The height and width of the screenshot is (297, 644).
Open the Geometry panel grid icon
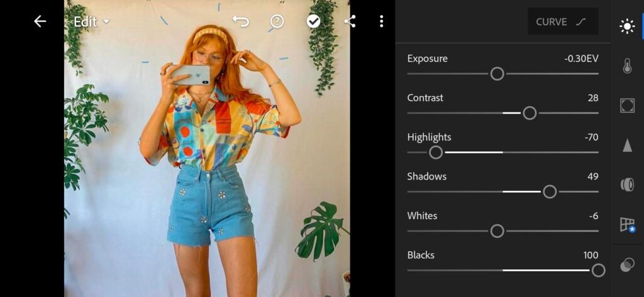tap(627, 224)
